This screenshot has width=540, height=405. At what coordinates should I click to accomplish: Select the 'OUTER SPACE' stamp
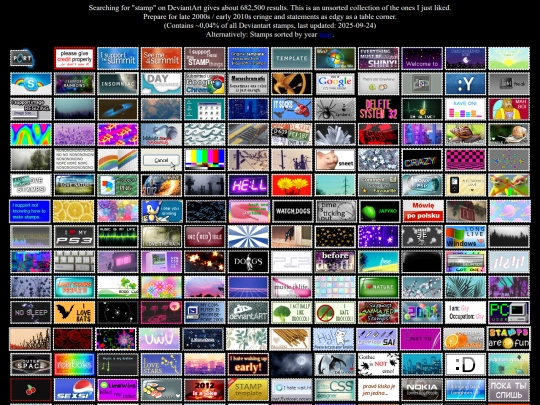[31, 364]
